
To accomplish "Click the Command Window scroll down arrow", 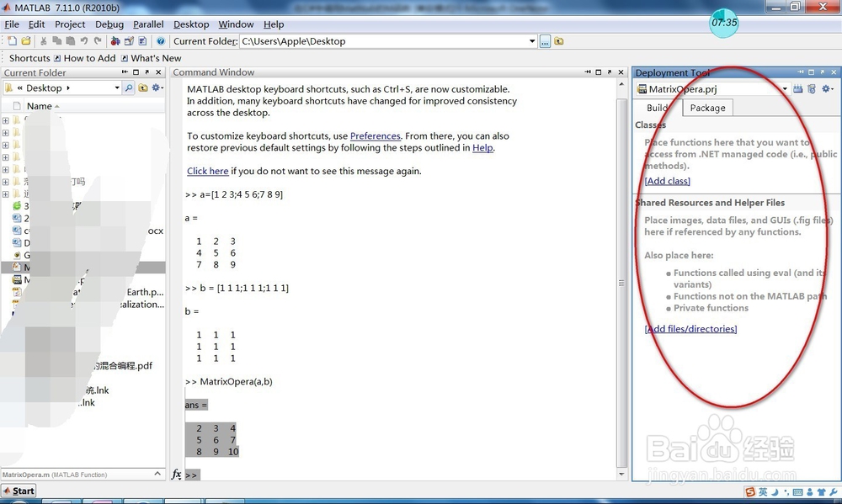I will tap(621, 474).
